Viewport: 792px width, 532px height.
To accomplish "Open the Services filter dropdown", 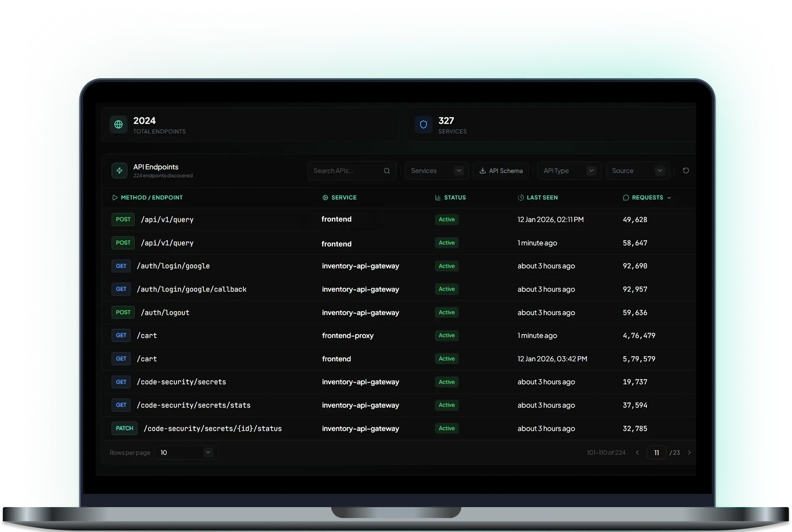I will 436,171.
